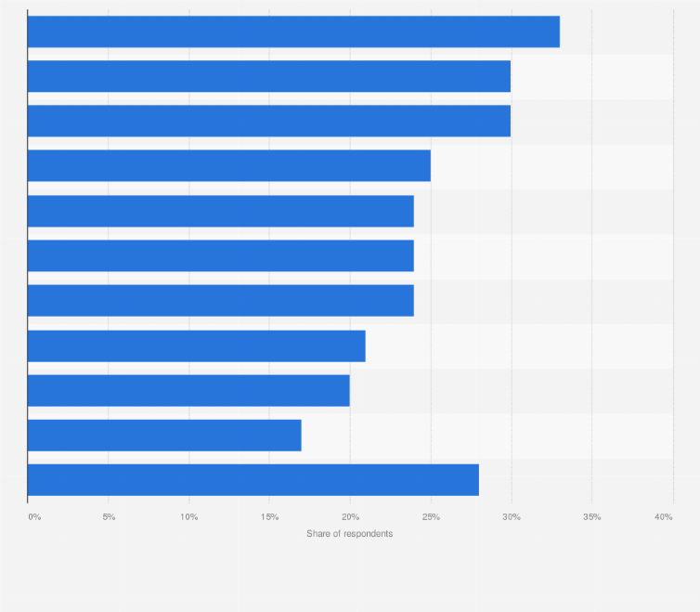Click the 40% x-axis label
This screenshot has width=700, height=612.
[x=664, y=516]
